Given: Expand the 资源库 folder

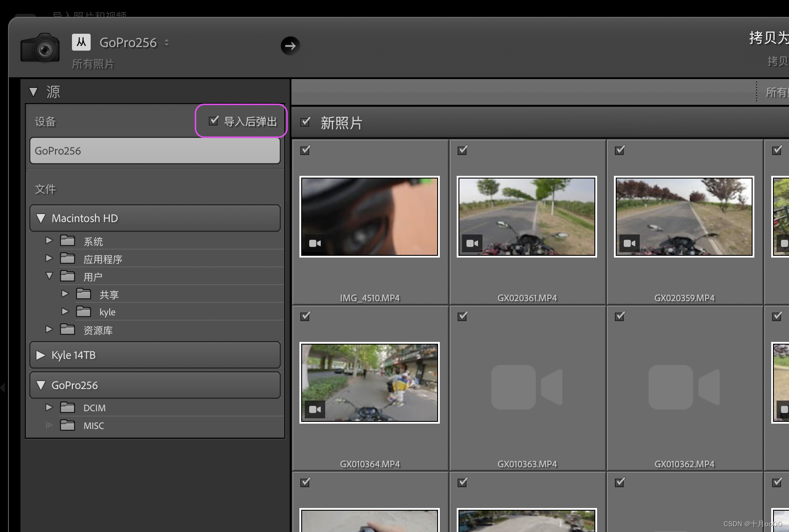Looking at the screenshot, I should pos(49,329).
